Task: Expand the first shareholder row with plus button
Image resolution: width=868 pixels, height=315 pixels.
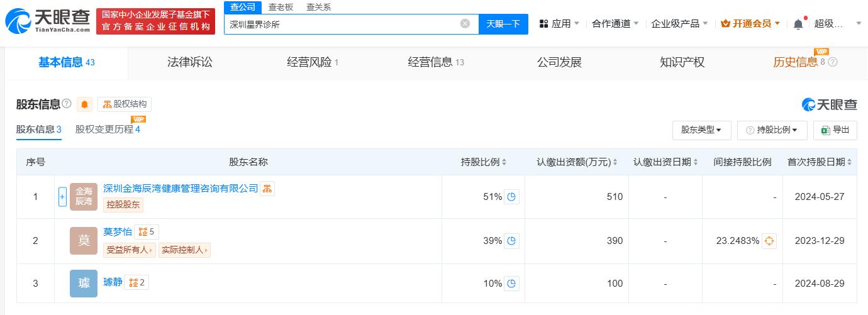Action: pos(62,197)
